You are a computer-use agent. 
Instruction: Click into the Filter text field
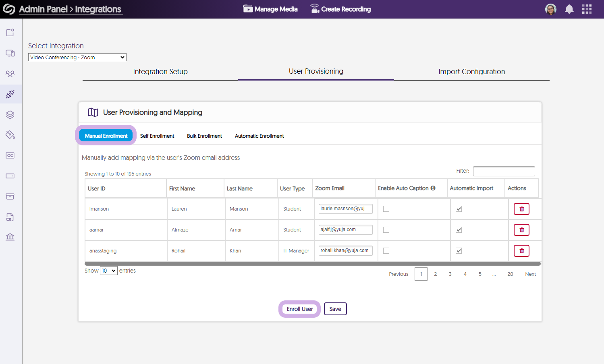point(504,171)
